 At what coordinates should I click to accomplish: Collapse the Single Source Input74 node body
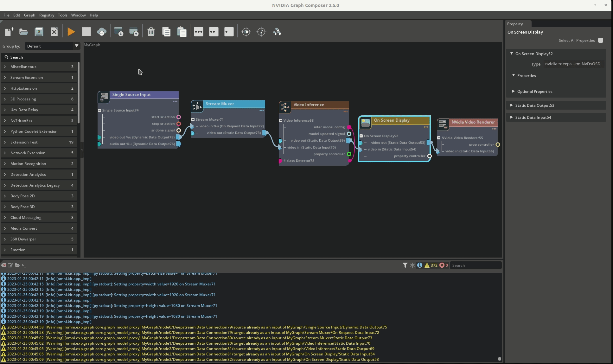tap(99, 110)
